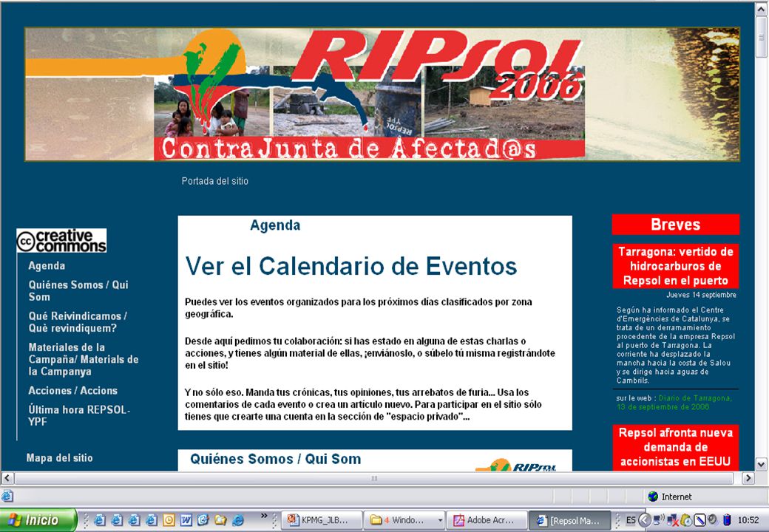Click the small RIPsol logo near Quiénes Somos
769x532 pixels.
click(x=515, y=465)
